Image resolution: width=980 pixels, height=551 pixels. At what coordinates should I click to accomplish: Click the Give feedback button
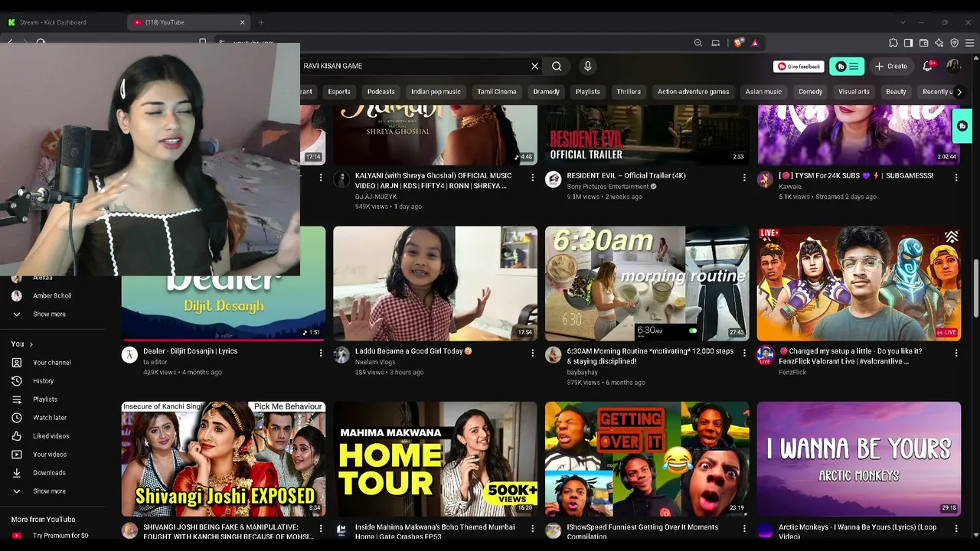click(x=799, y=67)
